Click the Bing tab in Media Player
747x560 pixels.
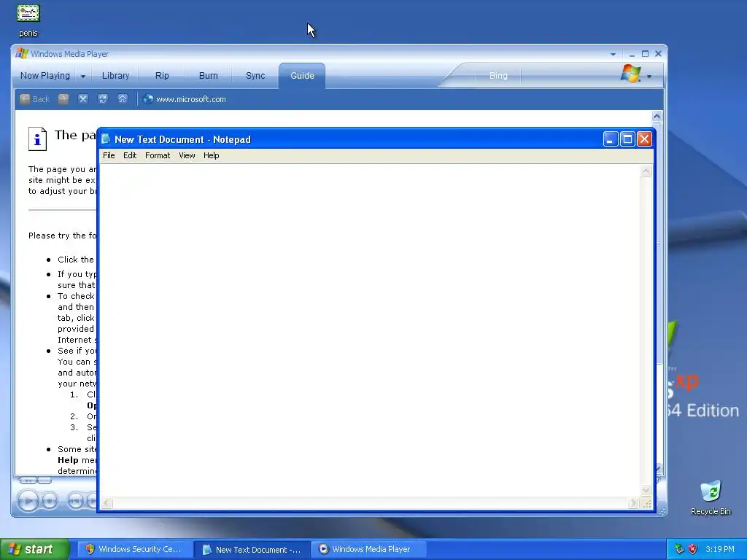tap(498, 76)
